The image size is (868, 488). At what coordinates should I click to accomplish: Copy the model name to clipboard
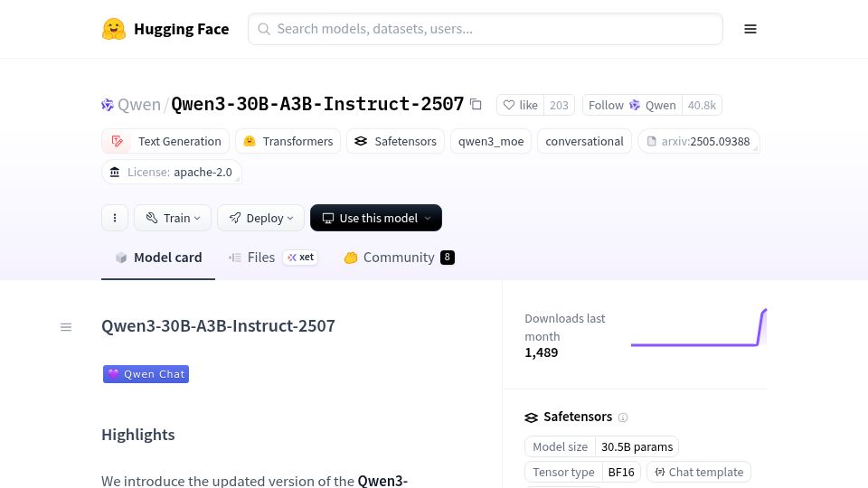(476, 104)
